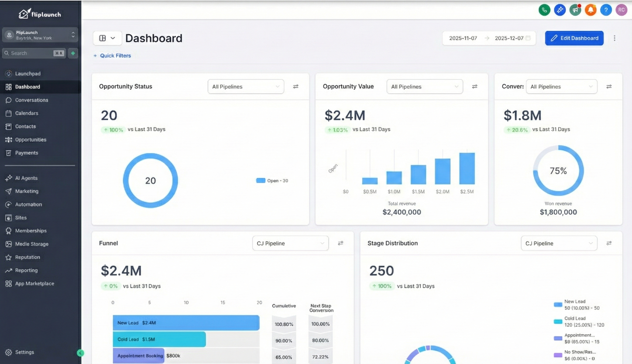Open the FlipLaunch account switcher

click(40, 35)
